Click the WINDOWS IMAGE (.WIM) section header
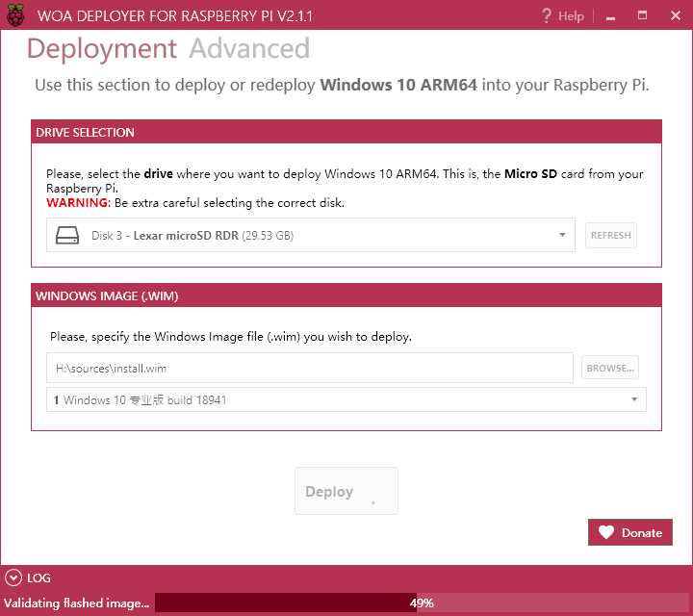Image resolution: width=693 pixels, height=616 pixels. tap(346, 295)
